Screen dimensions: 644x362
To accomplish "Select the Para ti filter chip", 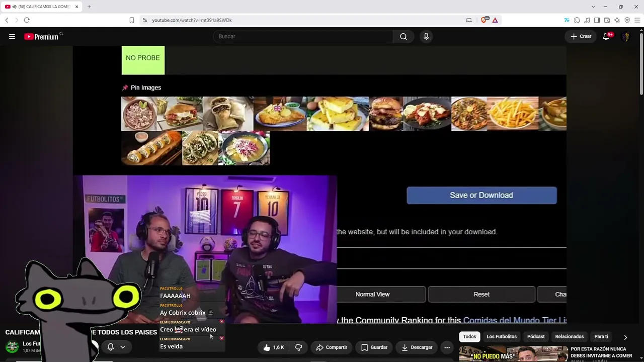I will tap(601, 337).
